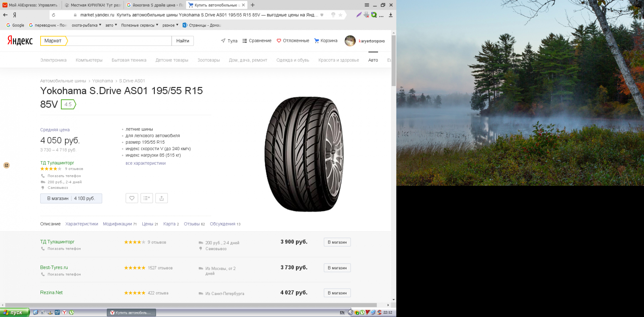
Task: Switch to the Цены tab
Action: click(x=150, y=224)
